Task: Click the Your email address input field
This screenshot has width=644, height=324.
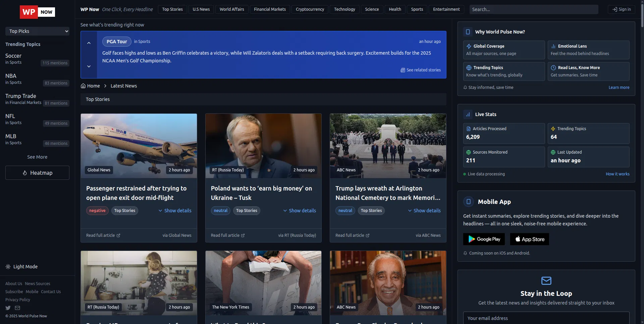Action: pyautogui.click(x=546, y=318)
